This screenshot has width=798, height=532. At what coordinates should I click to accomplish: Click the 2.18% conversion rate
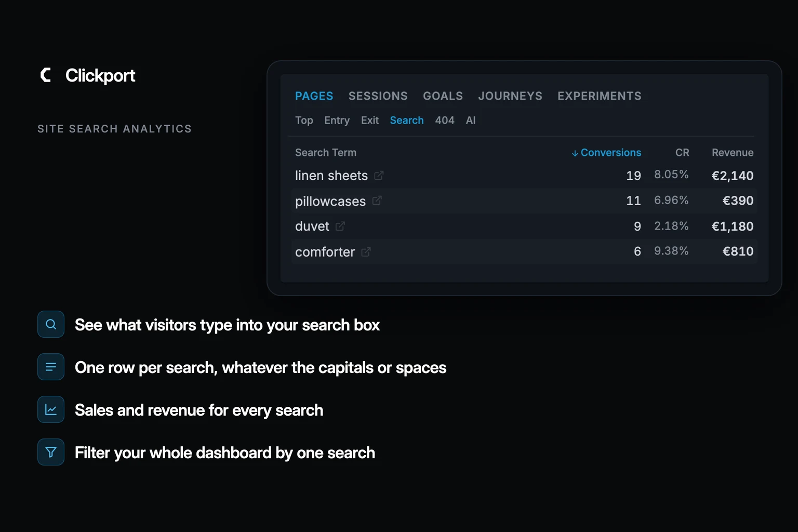[671, 226]
